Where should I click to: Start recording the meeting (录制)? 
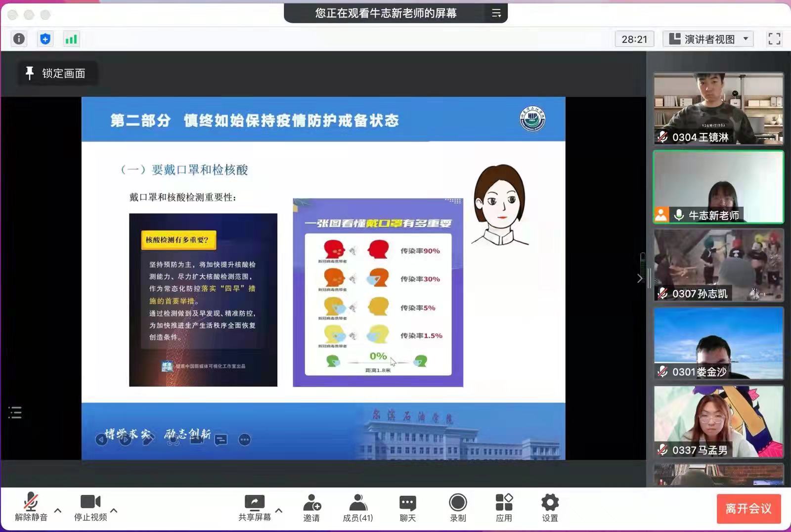point(458,508)
